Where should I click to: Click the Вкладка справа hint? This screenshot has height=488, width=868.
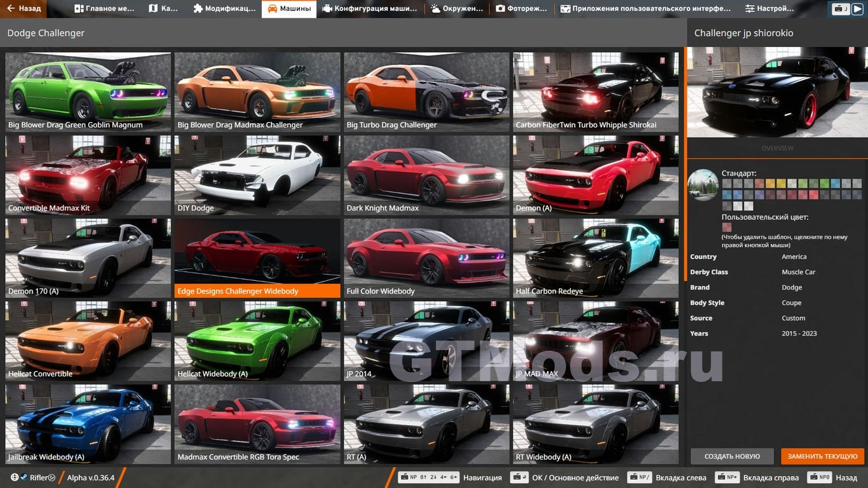click(x=757, y=477)
